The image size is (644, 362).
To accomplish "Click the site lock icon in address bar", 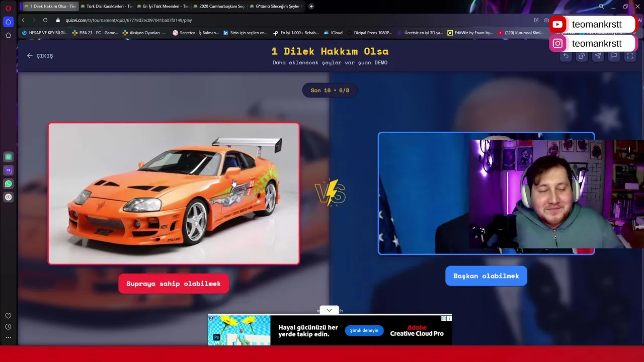I will click(58, 20).
